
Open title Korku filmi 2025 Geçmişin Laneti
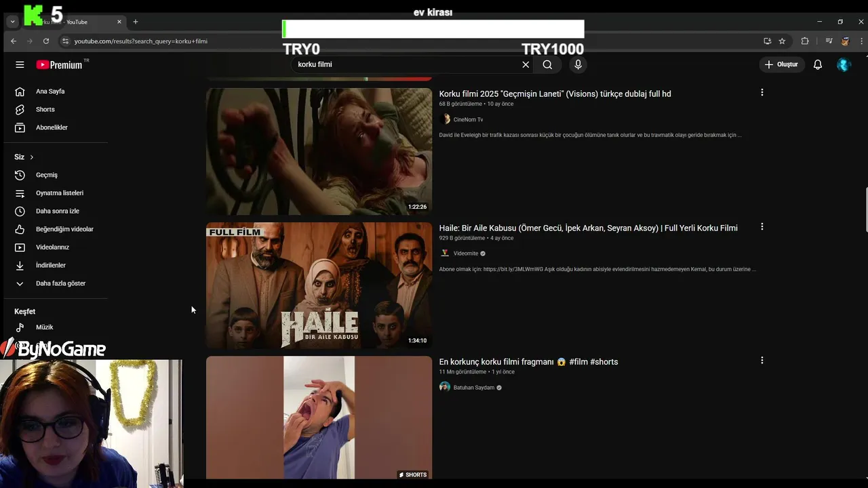coord(555,94)
